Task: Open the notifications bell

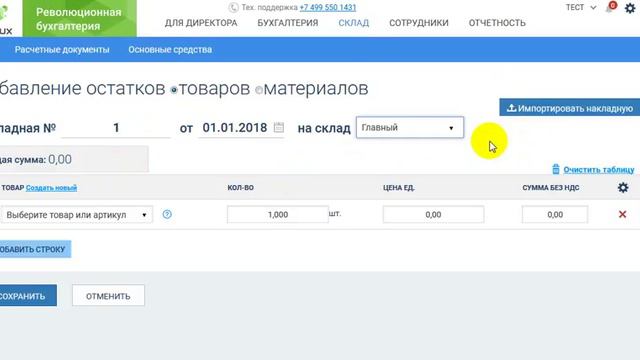Action: coord(610,7)
